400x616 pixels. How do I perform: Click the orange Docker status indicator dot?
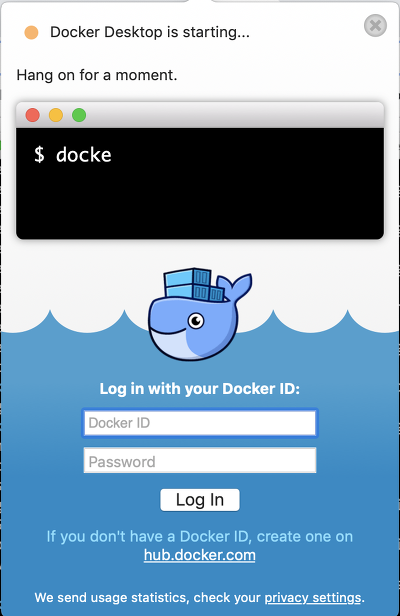click(31, 33)
